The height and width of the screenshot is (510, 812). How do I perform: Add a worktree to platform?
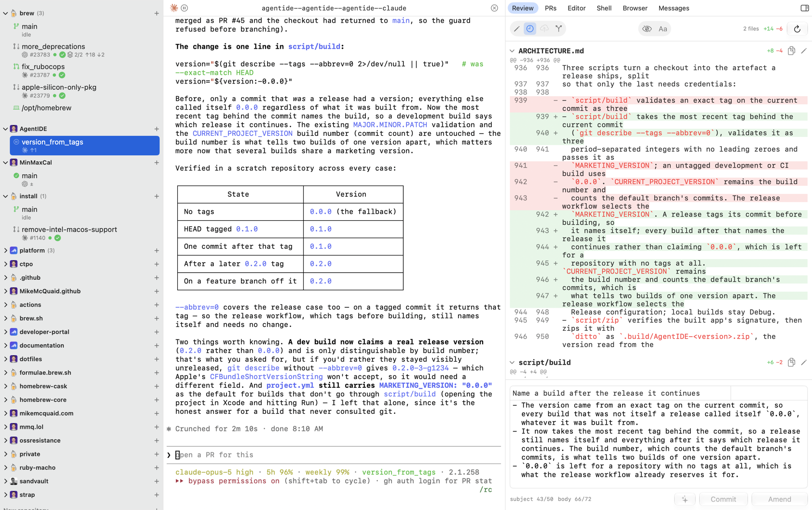point(157,250)
